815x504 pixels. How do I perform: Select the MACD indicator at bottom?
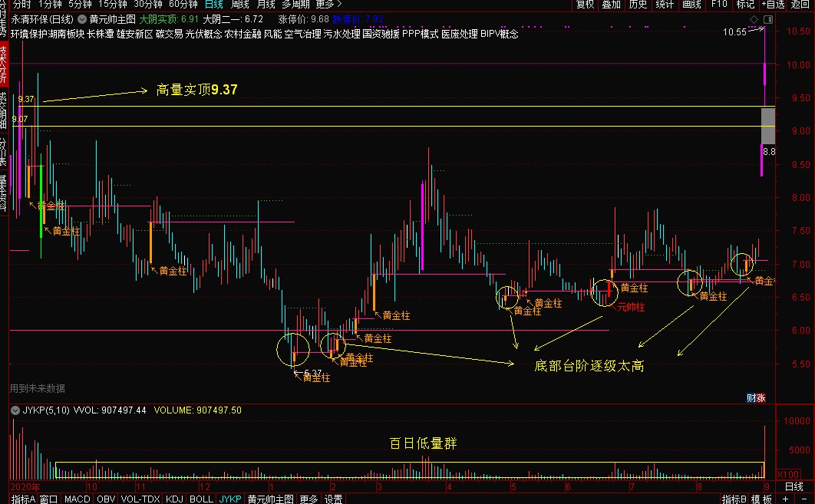tap(77, 498)
